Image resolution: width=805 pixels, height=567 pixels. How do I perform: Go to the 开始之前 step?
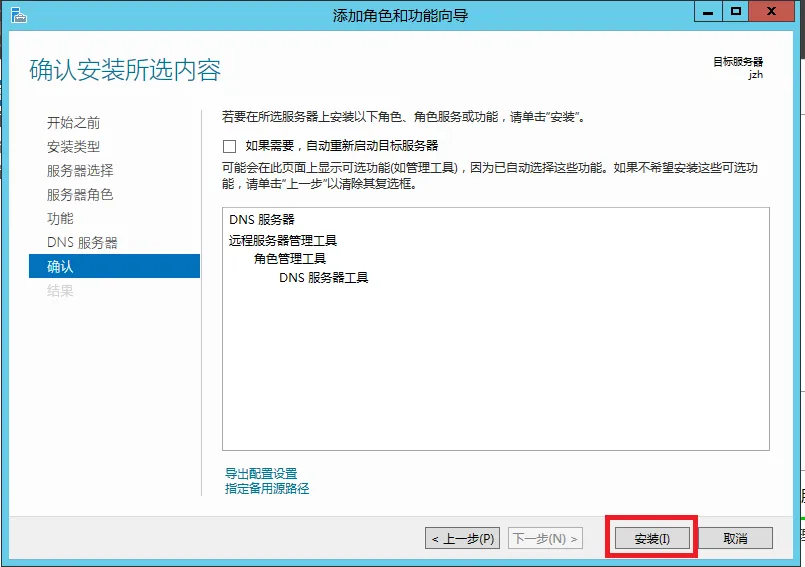[73, 123]
